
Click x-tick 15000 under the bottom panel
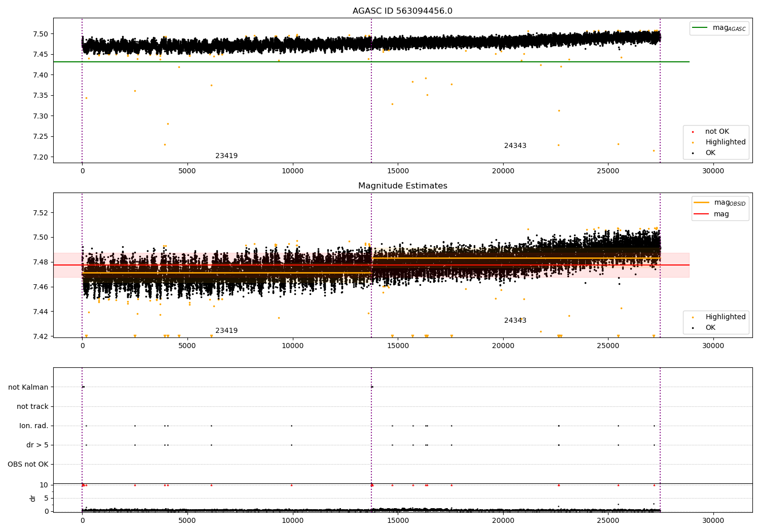tap(398, 521)
